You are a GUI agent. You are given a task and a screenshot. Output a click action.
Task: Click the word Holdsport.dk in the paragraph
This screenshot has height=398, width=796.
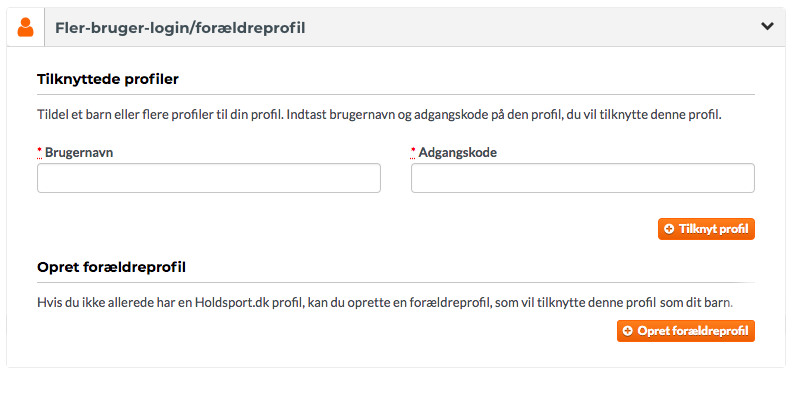click(232, 303)
